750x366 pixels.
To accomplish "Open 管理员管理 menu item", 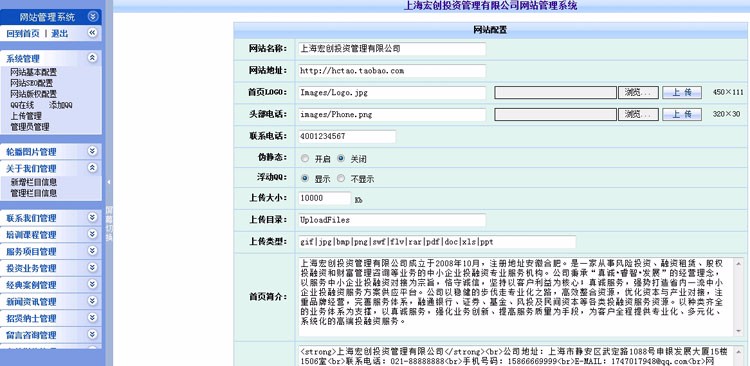I will coord(30,127).
